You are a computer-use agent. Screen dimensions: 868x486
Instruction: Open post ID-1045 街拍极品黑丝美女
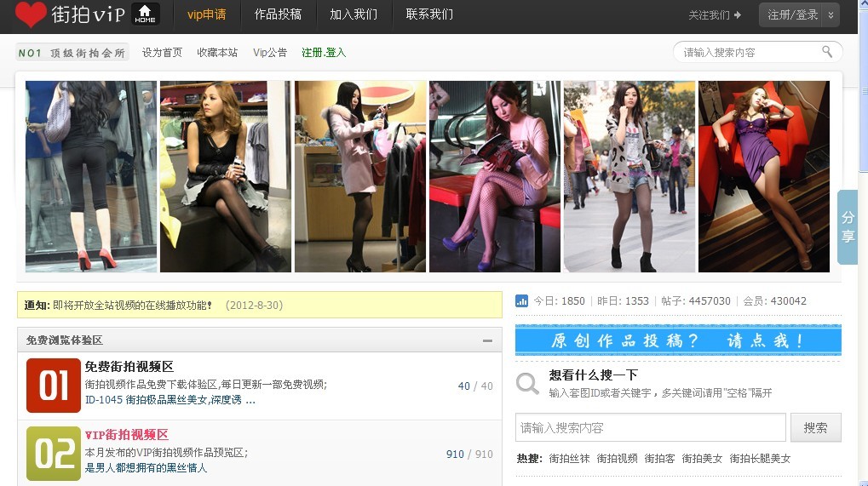coord(170,400)
